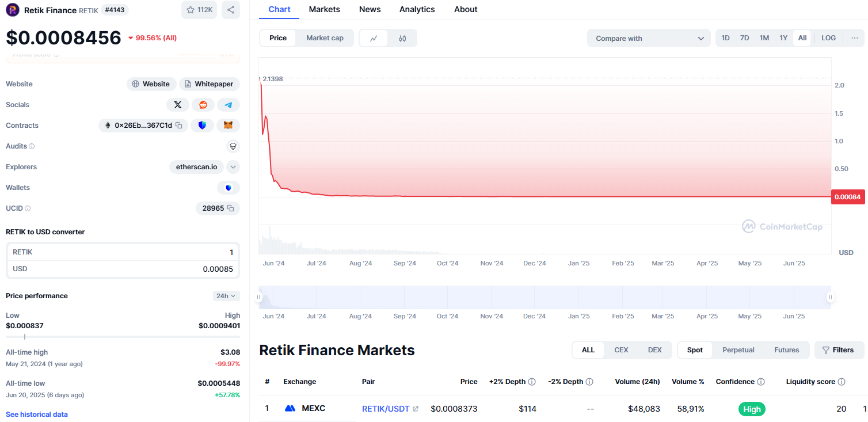Screen dimensions: 868x422
Task: Select Perpetual markets tab
Action: 738,350
